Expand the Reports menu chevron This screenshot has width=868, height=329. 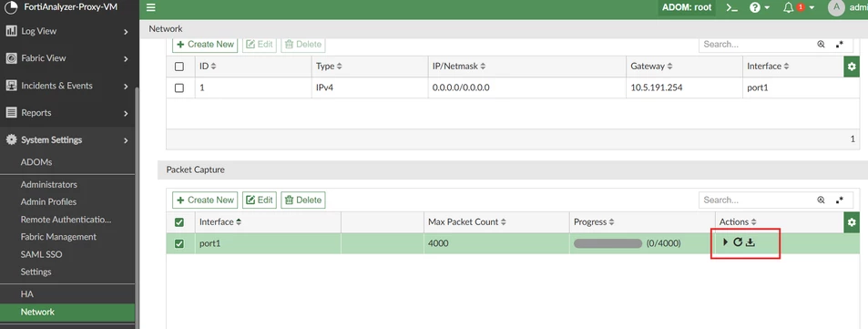tap(126, 114)
